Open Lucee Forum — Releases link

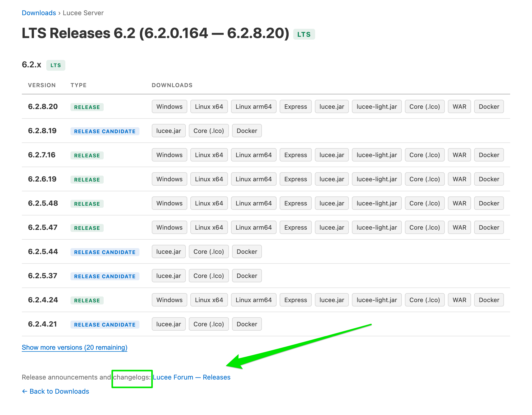[192, 377]
